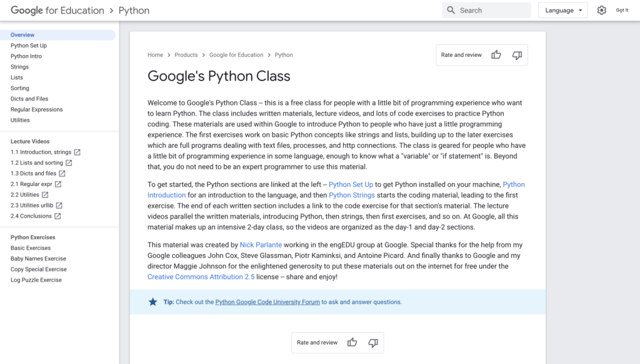
Task: Open lecture video 1.1 Introduction, strings
Action: [41, 152]
